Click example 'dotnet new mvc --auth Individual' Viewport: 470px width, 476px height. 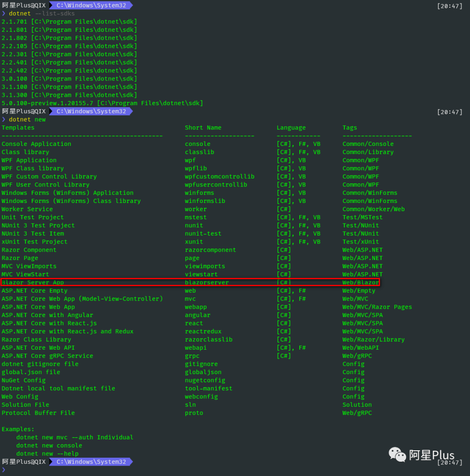coord(75,438)
